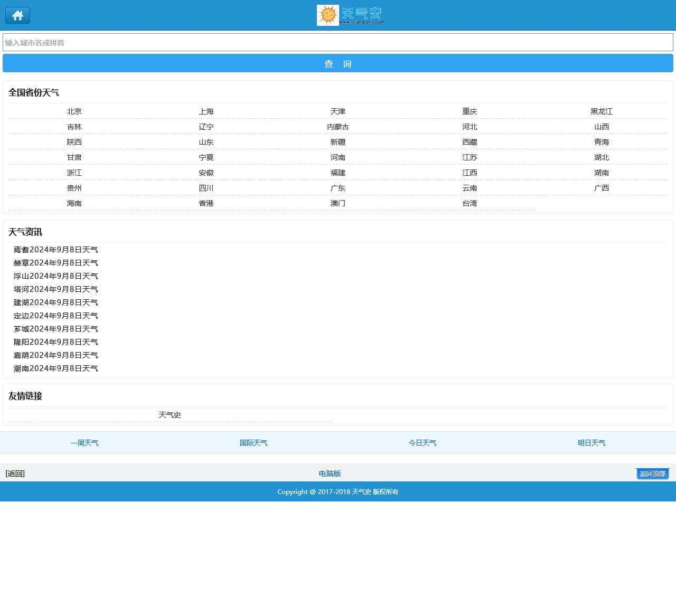This screenshot has width=676, height=616.
Task: Focus the city name search field
Action: [338, 43]
